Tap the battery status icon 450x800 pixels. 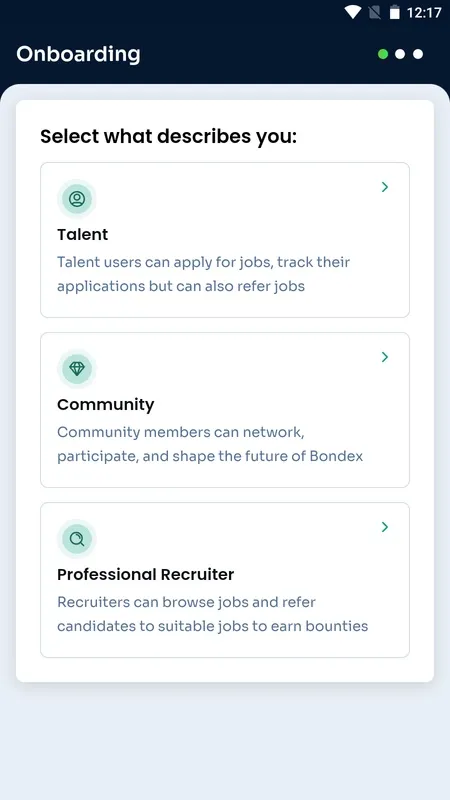[x=394, y=12]
